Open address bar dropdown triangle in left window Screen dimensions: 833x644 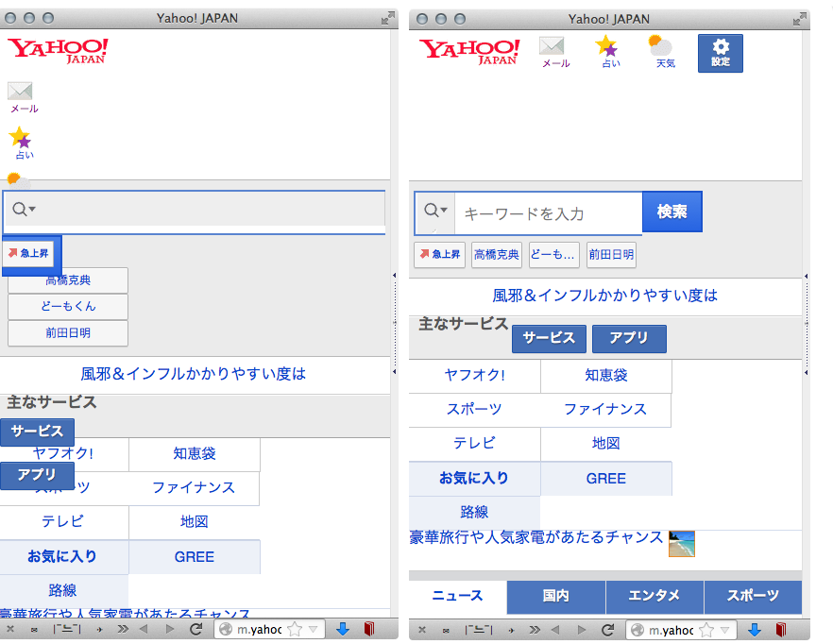click(313, 630)
